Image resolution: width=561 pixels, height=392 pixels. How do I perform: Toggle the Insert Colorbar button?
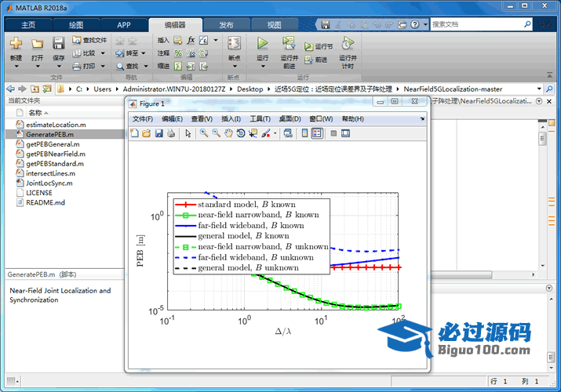coord(304,133)
